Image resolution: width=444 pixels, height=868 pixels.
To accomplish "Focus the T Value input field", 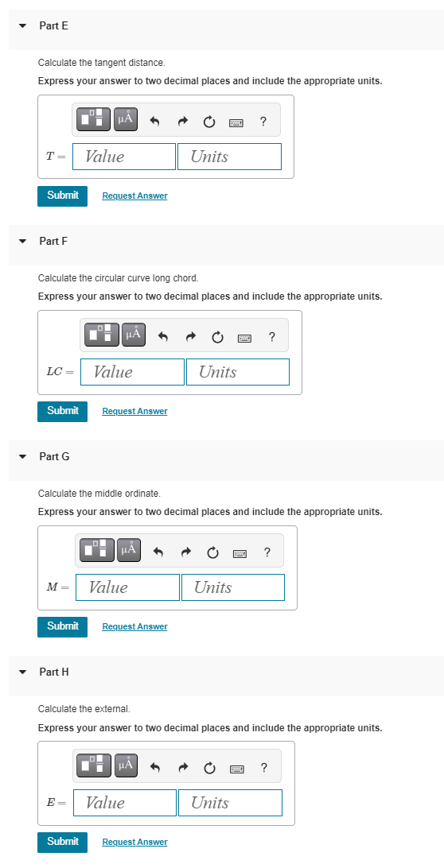I will (124, 157).
